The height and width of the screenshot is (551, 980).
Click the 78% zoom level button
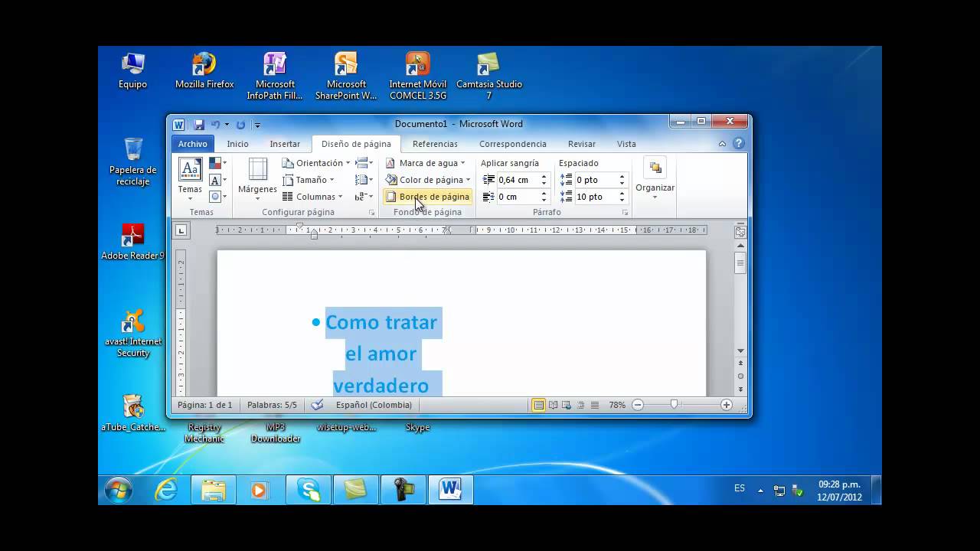tap(617, 405)
